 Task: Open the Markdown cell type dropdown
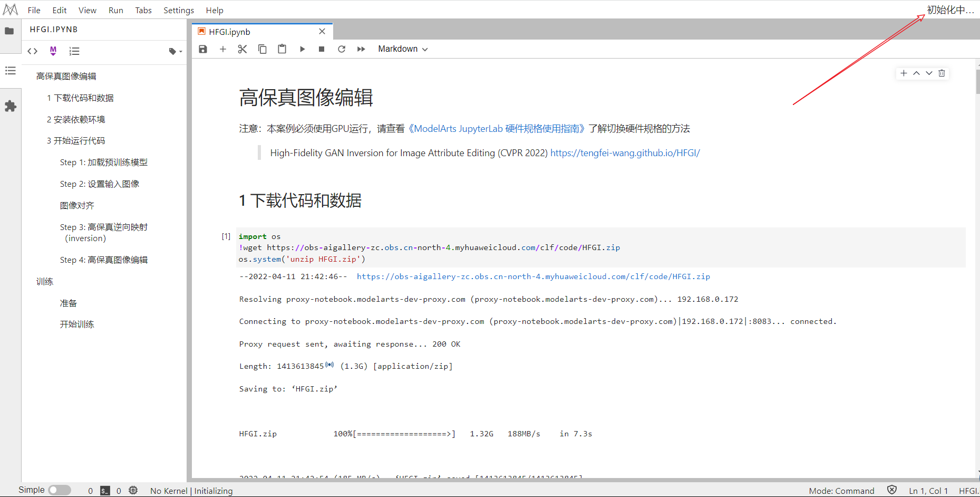point(403,49)
